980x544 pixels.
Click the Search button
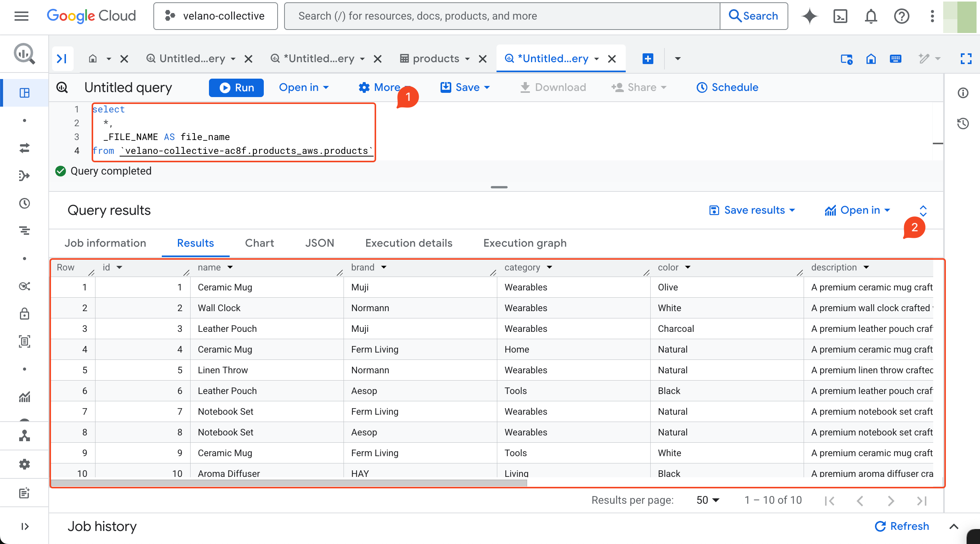(x=754, y=16)
